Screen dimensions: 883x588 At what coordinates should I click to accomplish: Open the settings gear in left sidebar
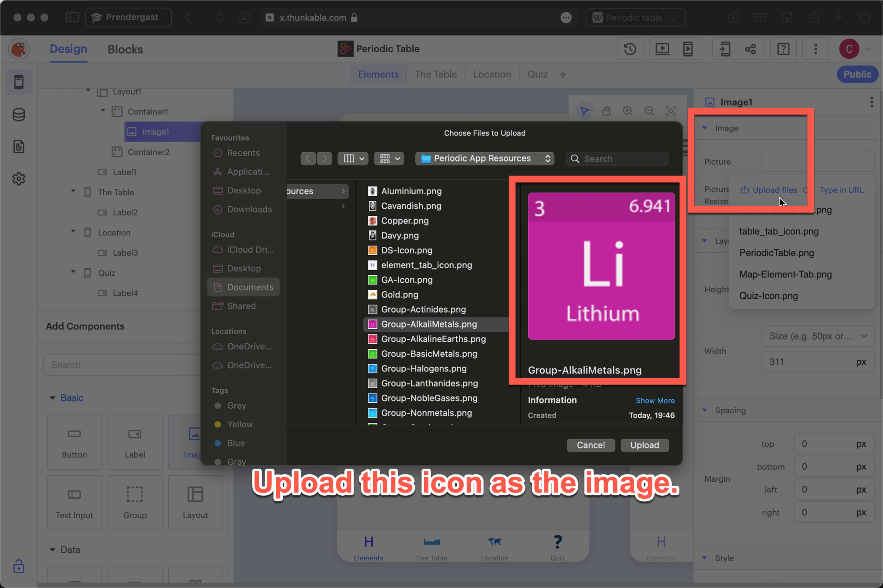tap(19, 179)
